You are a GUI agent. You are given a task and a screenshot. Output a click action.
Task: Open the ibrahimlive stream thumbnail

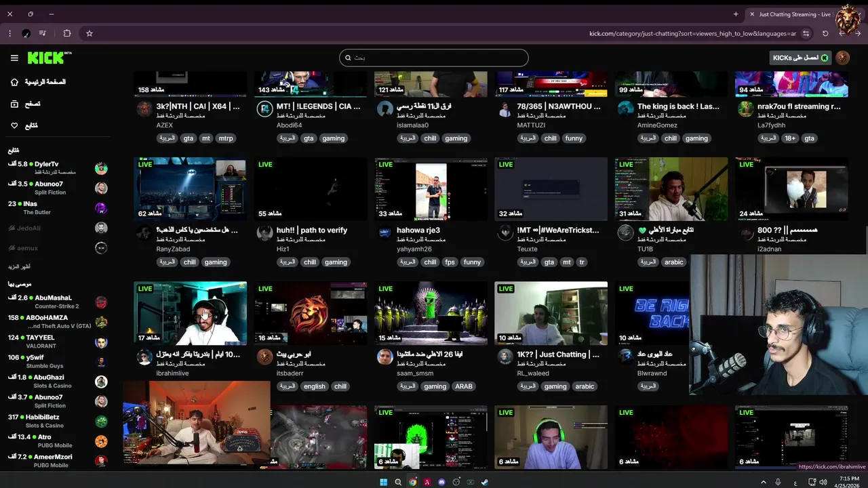[x=190, y=313]
